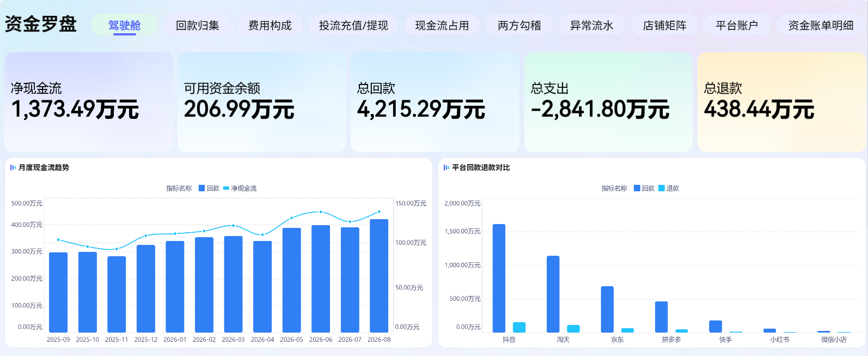Click the 2026-07 回款 bar
Screen dimensions: 868x356
point(350,280)
